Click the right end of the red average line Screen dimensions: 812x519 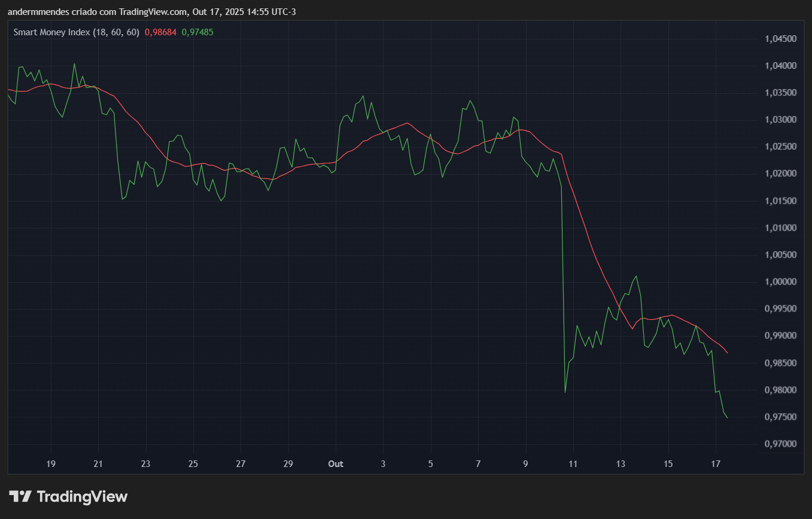[727, 353]
